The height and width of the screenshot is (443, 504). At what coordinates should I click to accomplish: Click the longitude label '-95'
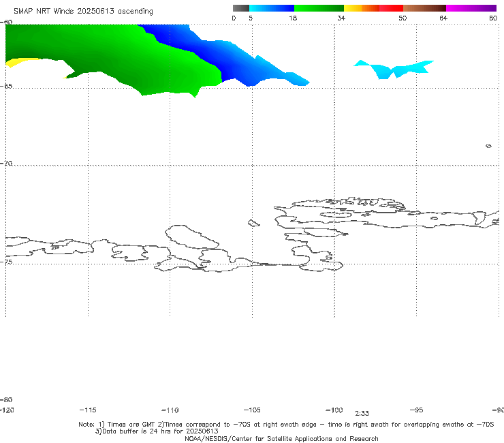pos(416,410)
